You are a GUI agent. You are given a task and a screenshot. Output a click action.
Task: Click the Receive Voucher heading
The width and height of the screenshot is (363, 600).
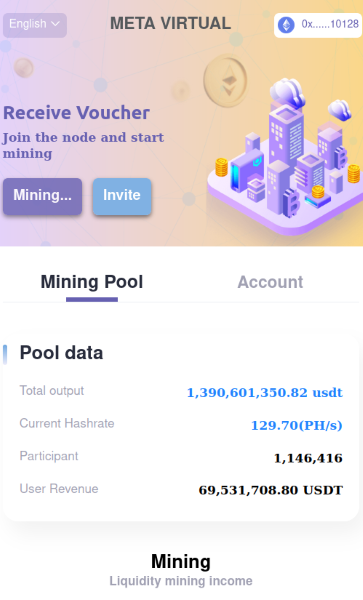(x=76, y=113)
